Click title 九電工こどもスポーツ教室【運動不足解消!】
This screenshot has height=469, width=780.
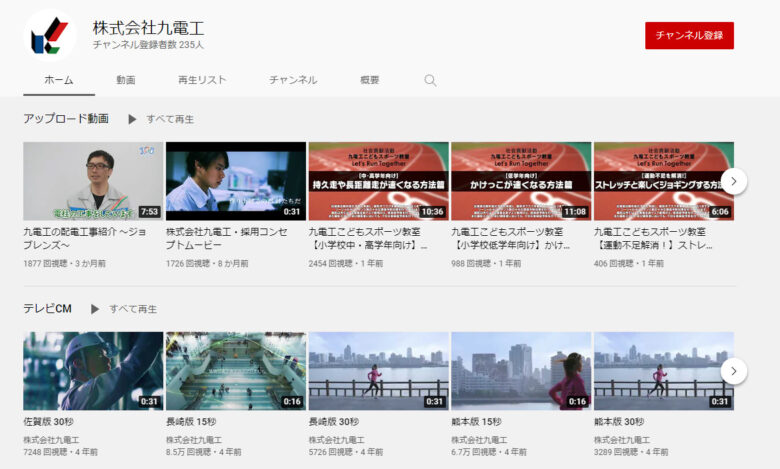click(x=653, y=238)
